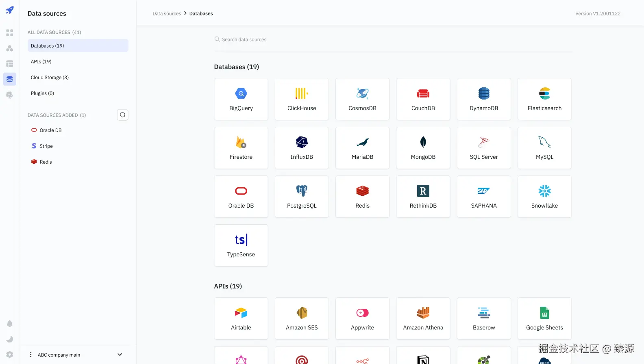This screenshot has height=364, width=644.
Task: Choose the CouchDB database card
Action: coord(423,99)
